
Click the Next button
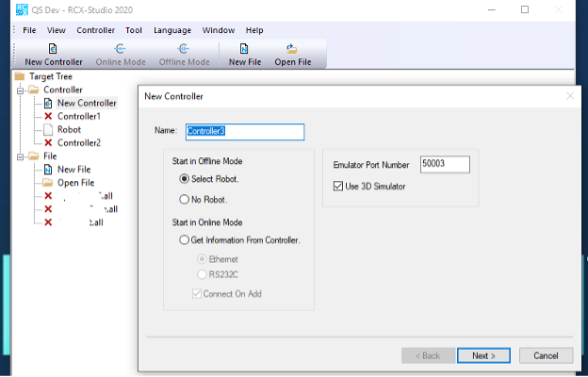coord(482,355)
